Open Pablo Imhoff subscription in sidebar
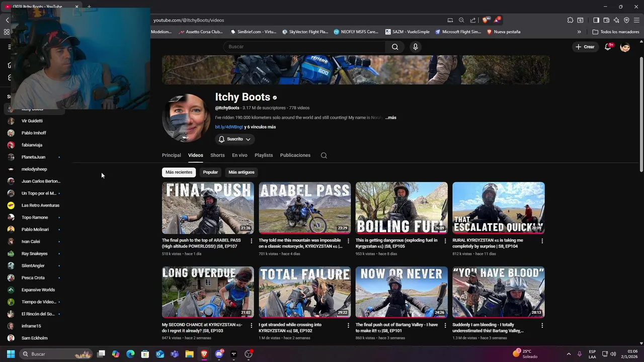 pos(34,133)
